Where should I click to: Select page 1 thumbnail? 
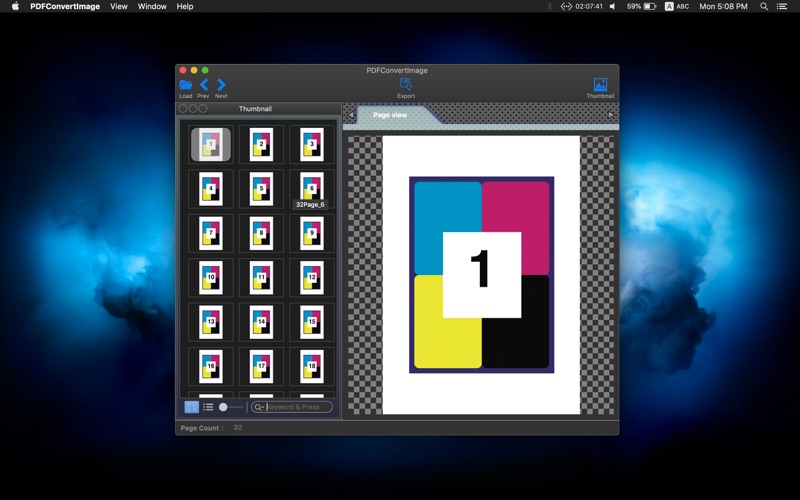click(x=211, y=144)
